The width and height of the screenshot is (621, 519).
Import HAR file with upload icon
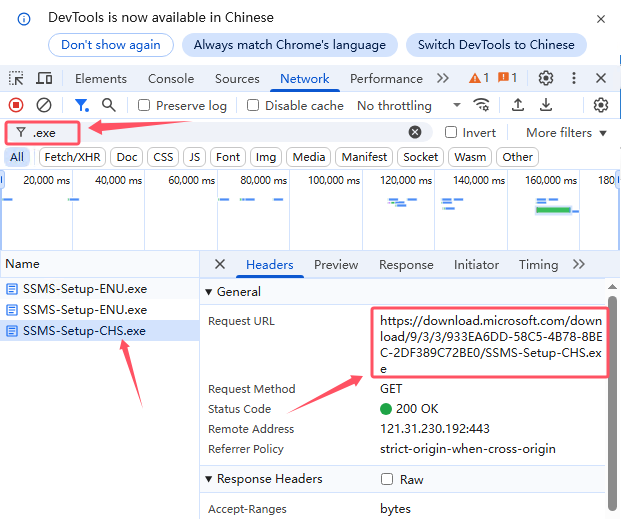point(518,105)
